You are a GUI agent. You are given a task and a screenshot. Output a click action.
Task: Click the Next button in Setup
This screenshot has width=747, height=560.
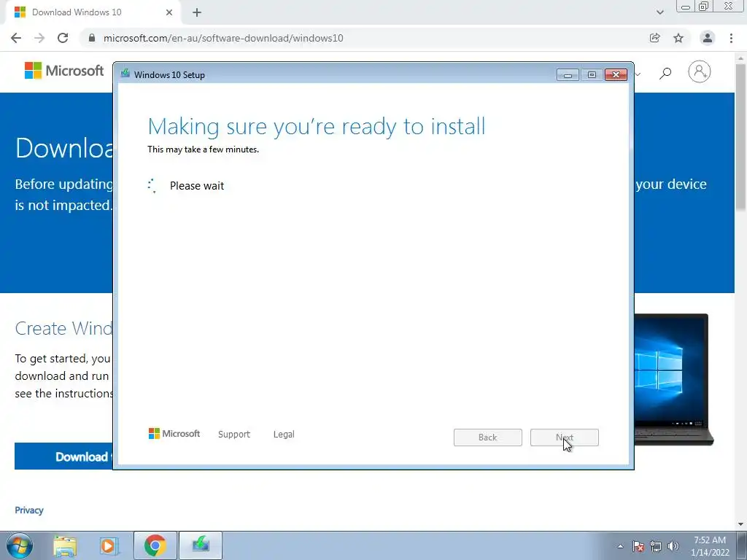tap(565, 437)
